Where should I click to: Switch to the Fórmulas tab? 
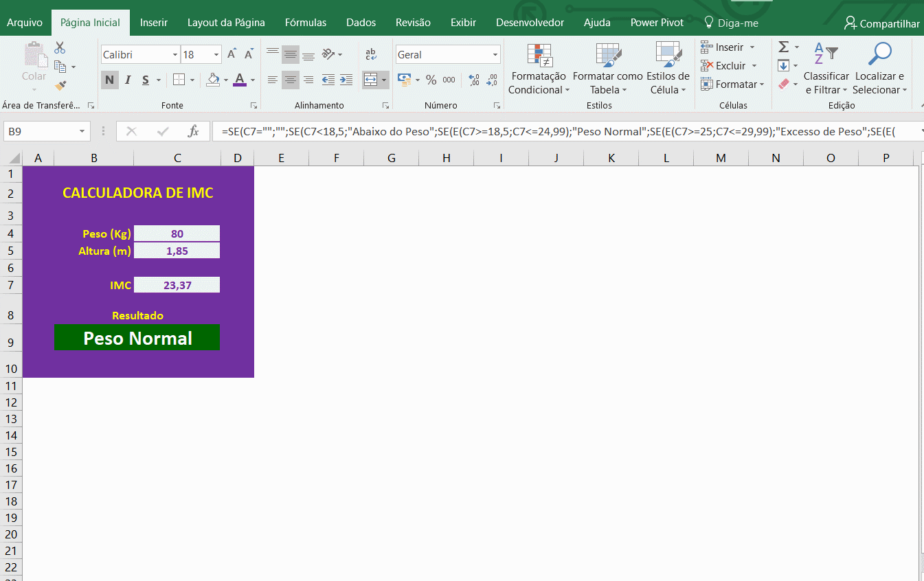coord(306,23)
